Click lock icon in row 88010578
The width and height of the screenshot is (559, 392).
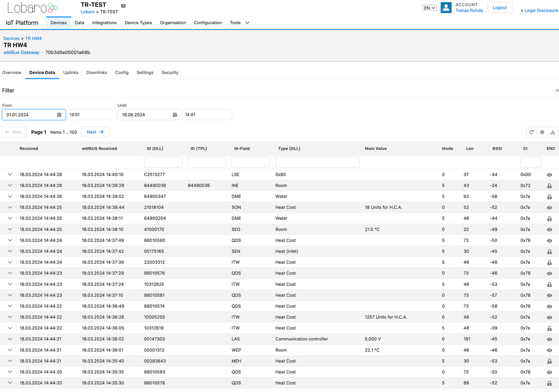point(549,383)
